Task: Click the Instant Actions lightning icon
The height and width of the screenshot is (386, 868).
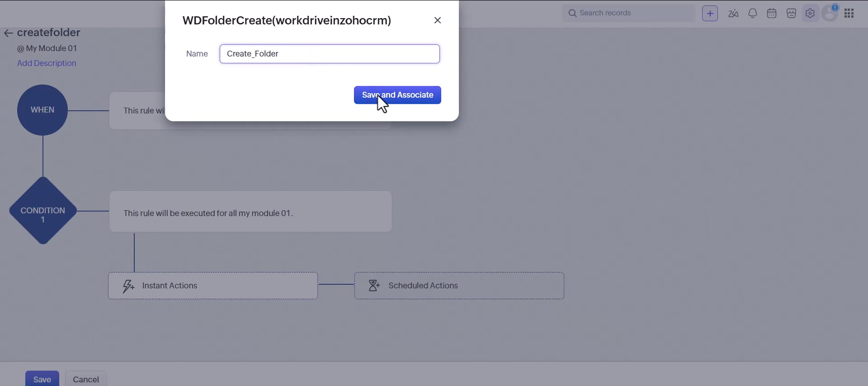Action: point(128,287)
